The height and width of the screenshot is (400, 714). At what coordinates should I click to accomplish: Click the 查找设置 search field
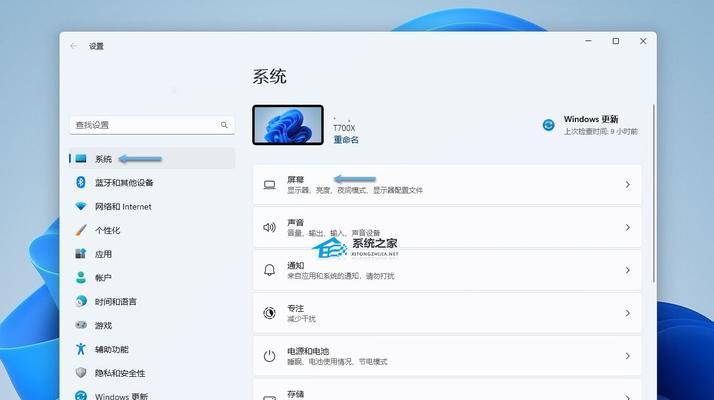(152, 125)
